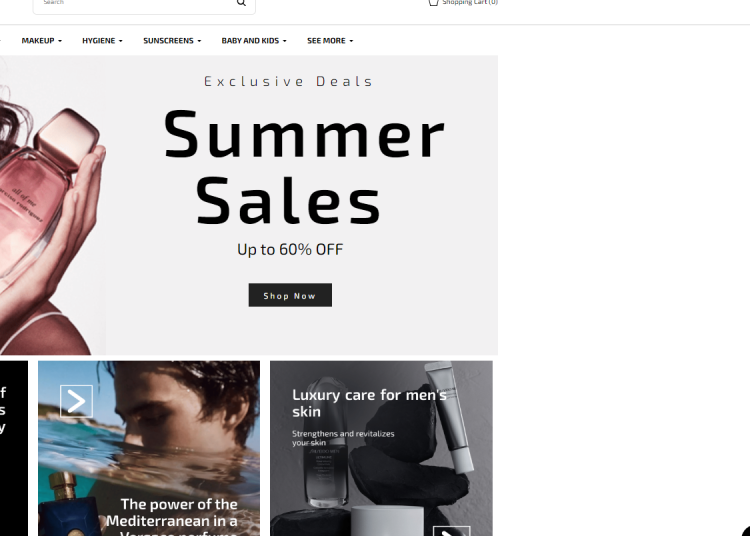Click the Up to 60% OFF text
Screen dimensions: 750x536
tap(290, 249)
